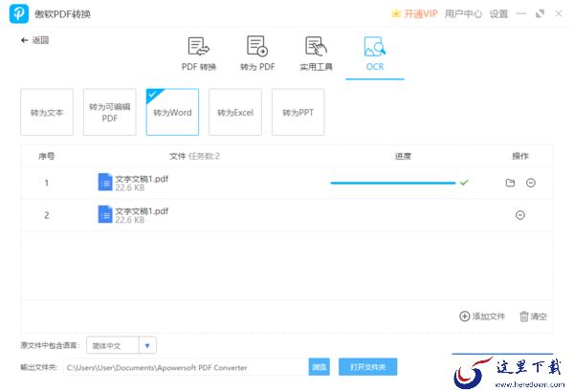Click the VIP crown icon

[396, 13]
